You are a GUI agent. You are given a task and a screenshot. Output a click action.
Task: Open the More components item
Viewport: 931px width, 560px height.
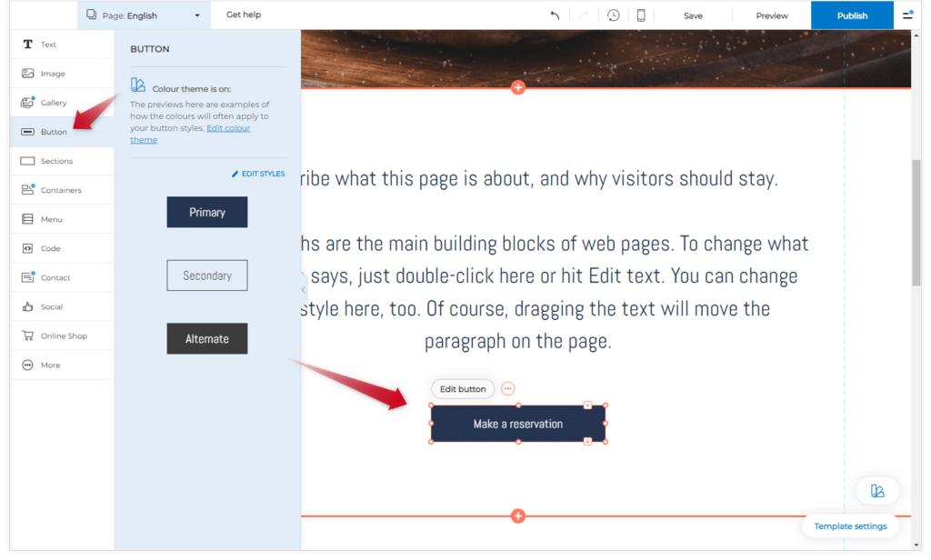51,365
